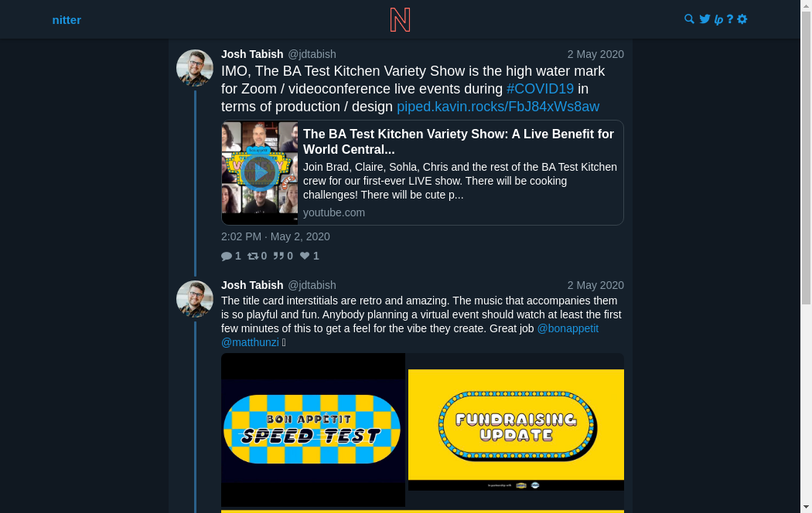Viewport: 812px width, 513px height.
Task: Open the Preferences gear icon
Action: point(742,19)
